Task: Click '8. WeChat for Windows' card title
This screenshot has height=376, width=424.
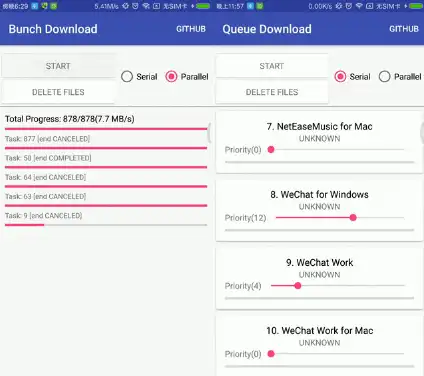Action: click(319, 195)
